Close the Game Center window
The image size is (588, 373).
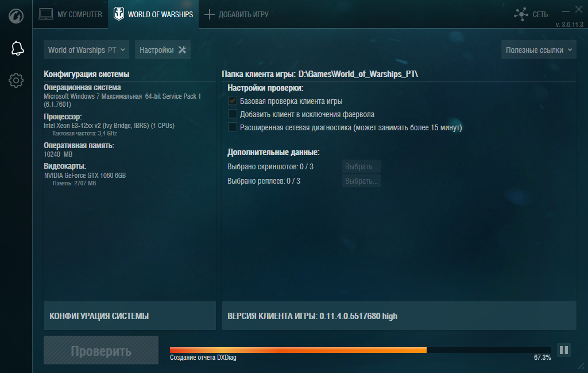coord(579,10)
